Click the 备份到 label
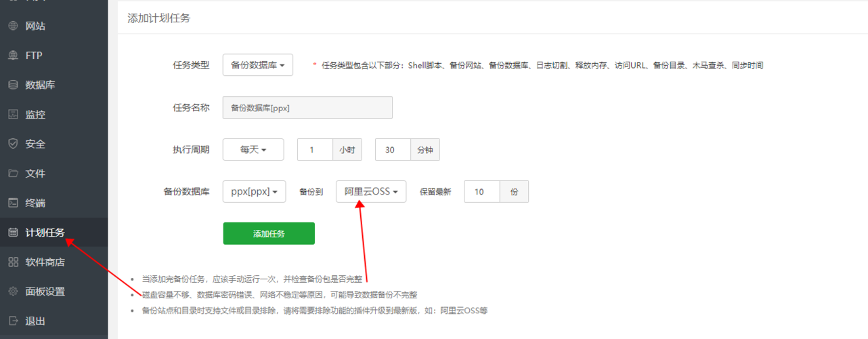Image resolution: width=868 pixels, height=339 pixels. click(311, 192)
